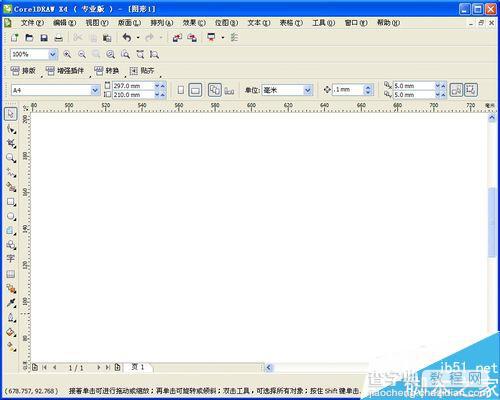Click the 增强插件 toolbar button
This screenshot has width=500, height=400.
coord(65,71)
